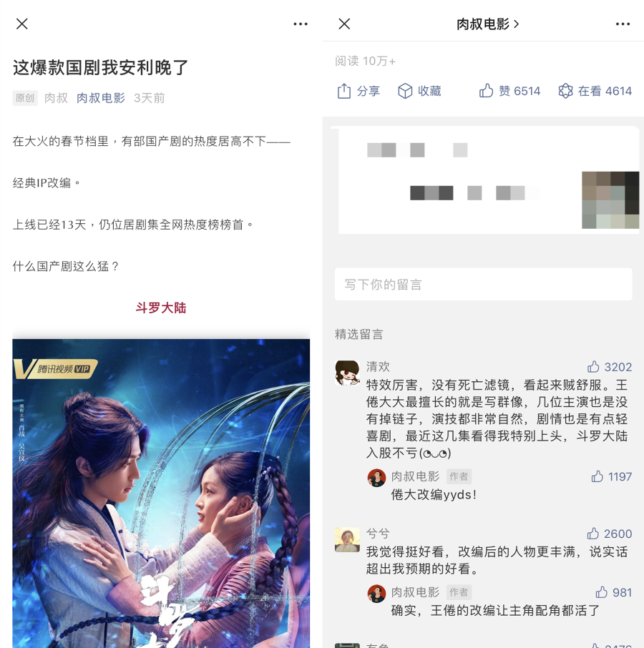Tap the red 斗罗大陆 title text

click(x=161, y=308)
